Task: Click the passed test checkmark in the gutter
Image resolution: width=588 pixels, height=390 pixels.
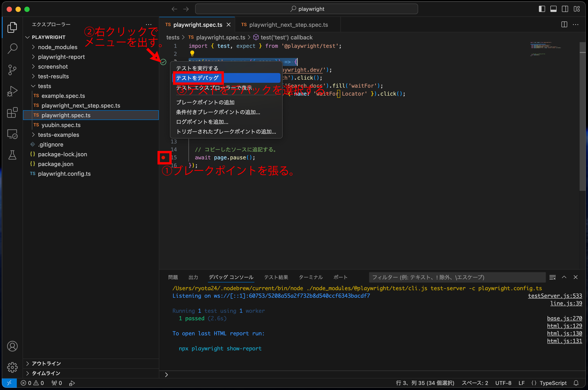Action: 163,62
